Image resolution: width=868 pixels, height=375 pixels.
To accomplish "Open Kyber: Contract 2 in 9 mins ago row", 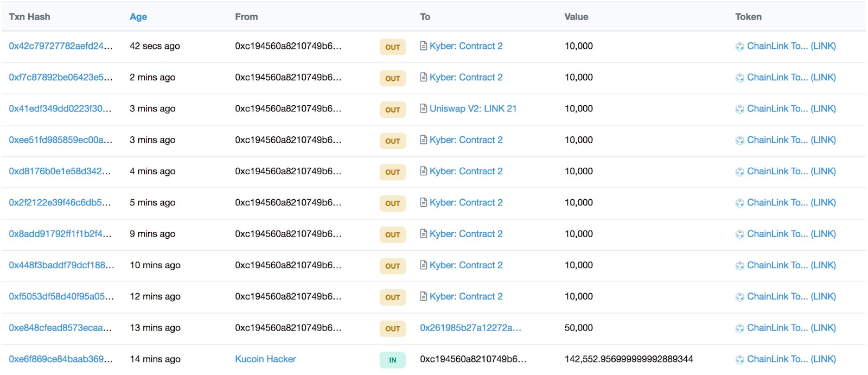I will pyautogui.click(x=466, y=234).
